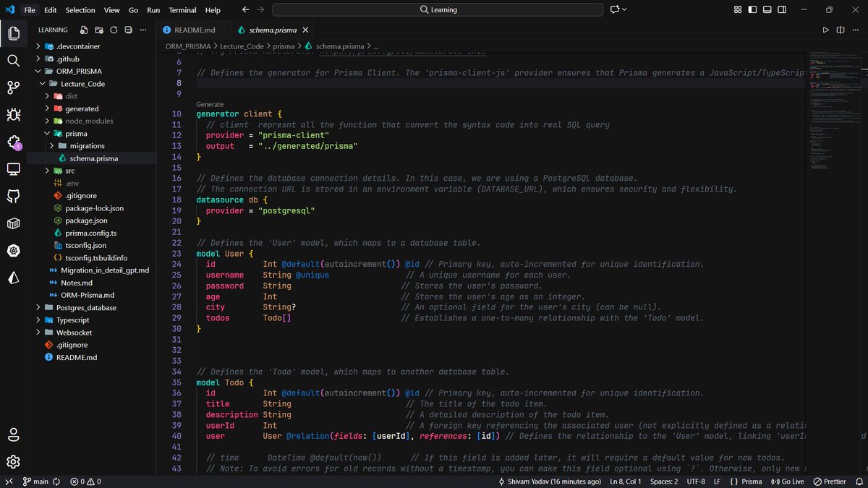868x488 pixels.
Task: Click the main branch in status bar
Action: (36, 481)
